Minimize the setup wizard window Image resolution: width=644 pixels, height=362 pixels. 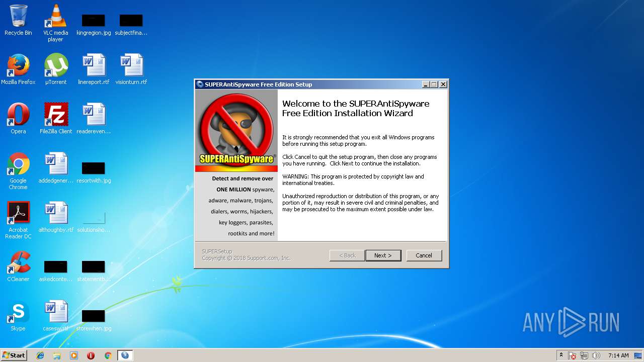click(x=426, y=84)
